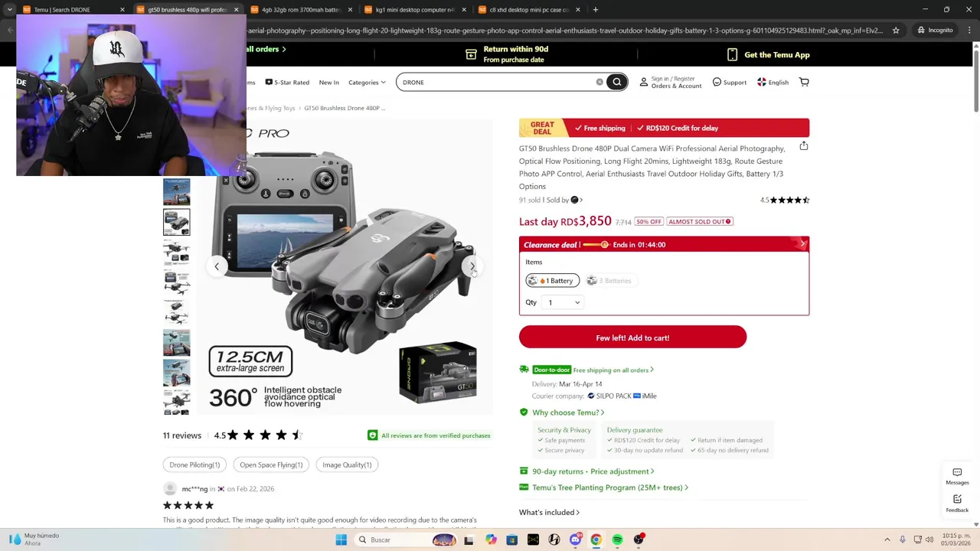
Task: Open verified purchases reviews notice
Action: [430, 435]
